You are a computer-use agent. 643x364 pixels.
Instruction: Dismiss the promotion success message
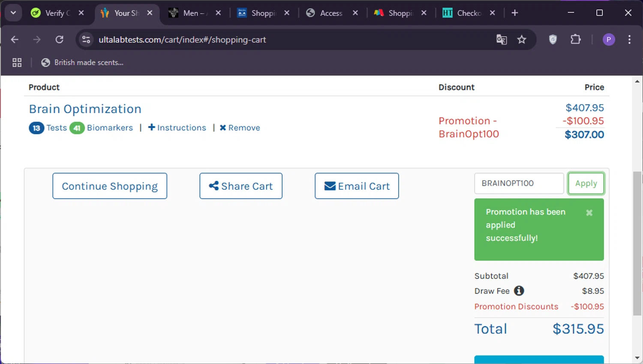pyautogui.click(x=589, y=213)
